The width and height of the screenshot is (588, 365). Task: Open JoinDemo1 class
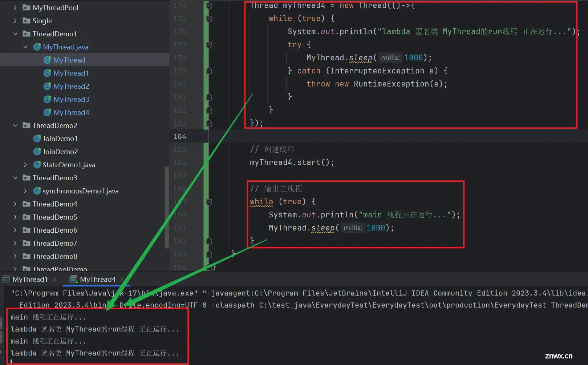[x=60, y=139]
